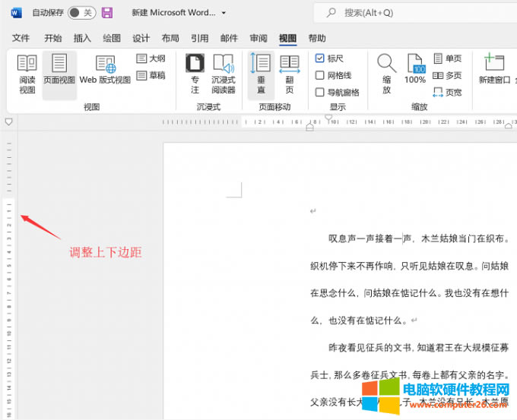This screenshot has height=420, width=517.
Task: Click the Outline view button
Action: tap(151, 58)
